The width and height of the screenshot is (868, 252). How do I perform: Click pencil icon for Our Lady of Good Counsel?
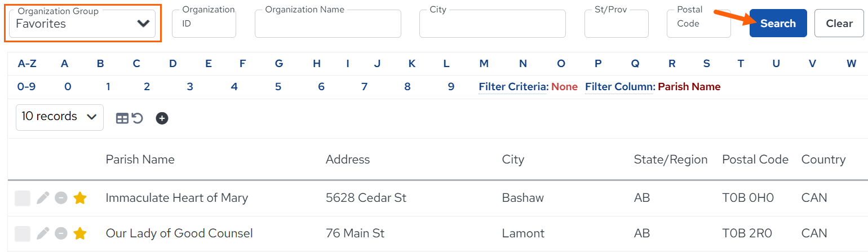click(x=43, y=233)
